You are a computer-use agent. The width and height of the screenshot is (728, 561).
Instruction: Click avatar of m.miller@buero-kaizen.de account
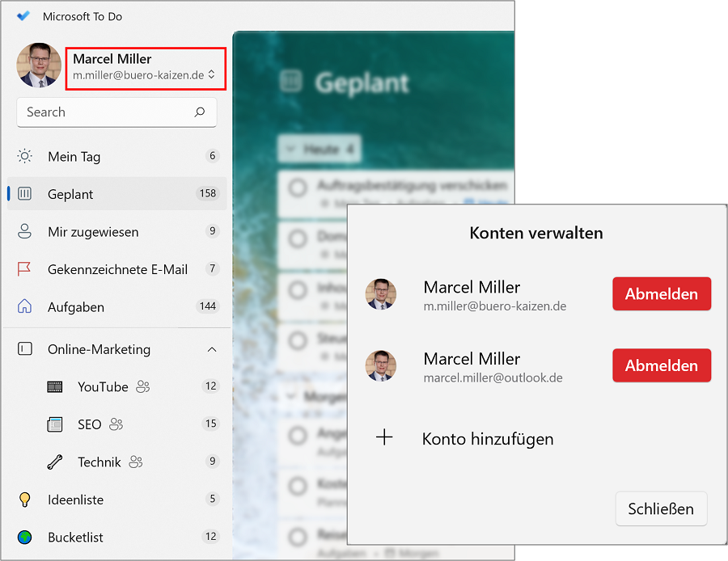point(381,294)
